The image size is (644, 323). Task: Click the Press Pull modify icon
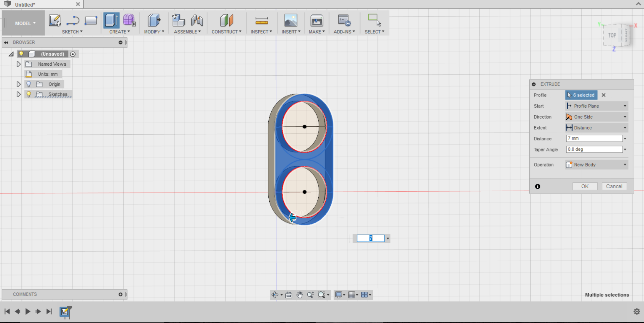154,20
